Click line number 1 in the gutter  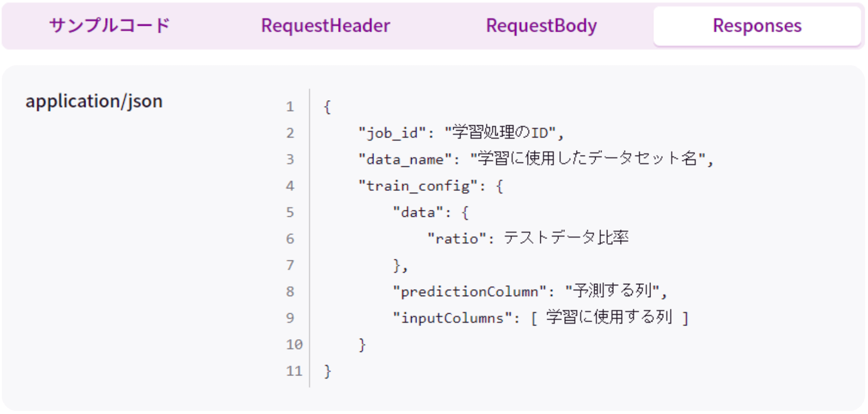pyautogui.click(x=290, y=107)
